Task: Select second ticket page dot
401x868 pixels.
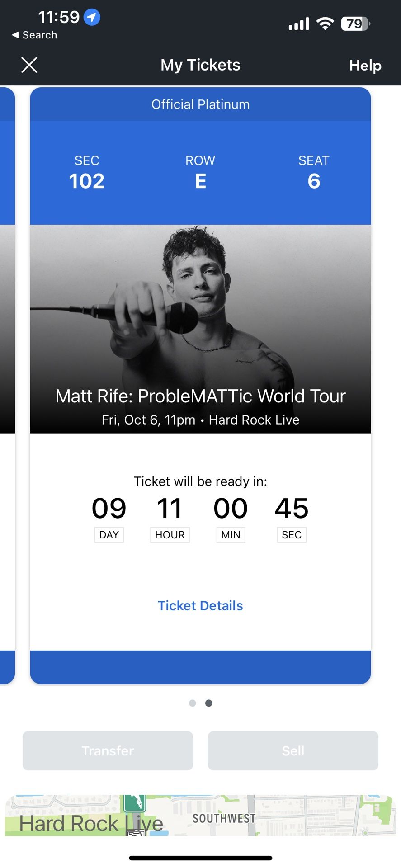Action: click(209, 703)
